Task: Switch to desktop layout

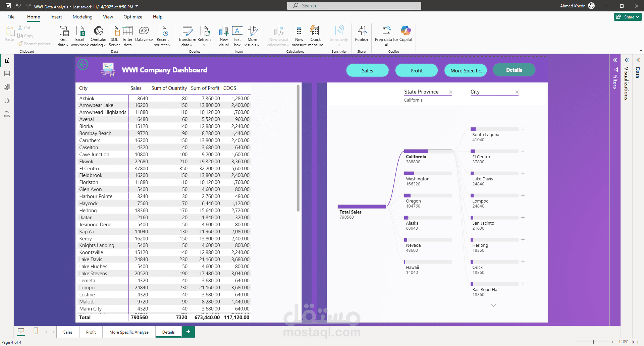Action: pyautogui.click(x=21, y=331)
